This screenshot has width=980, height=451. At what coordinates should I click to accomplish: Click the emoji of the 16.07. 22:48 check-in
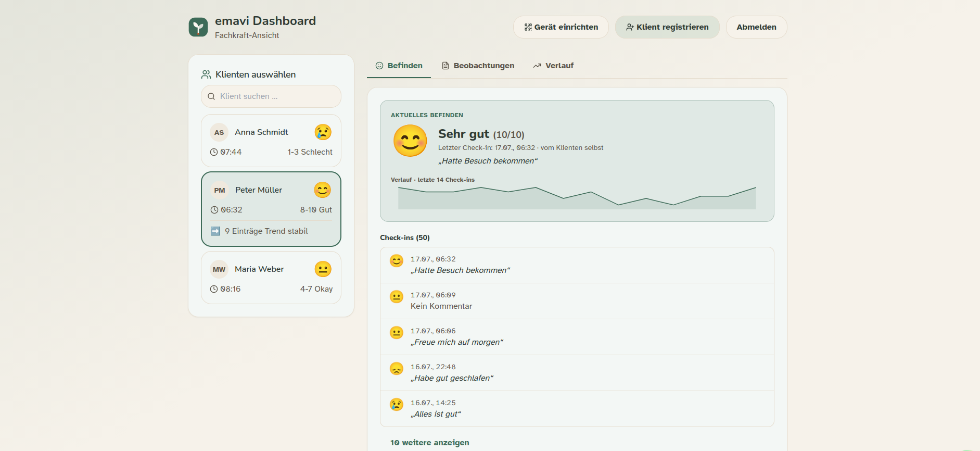tap(397, 369)
